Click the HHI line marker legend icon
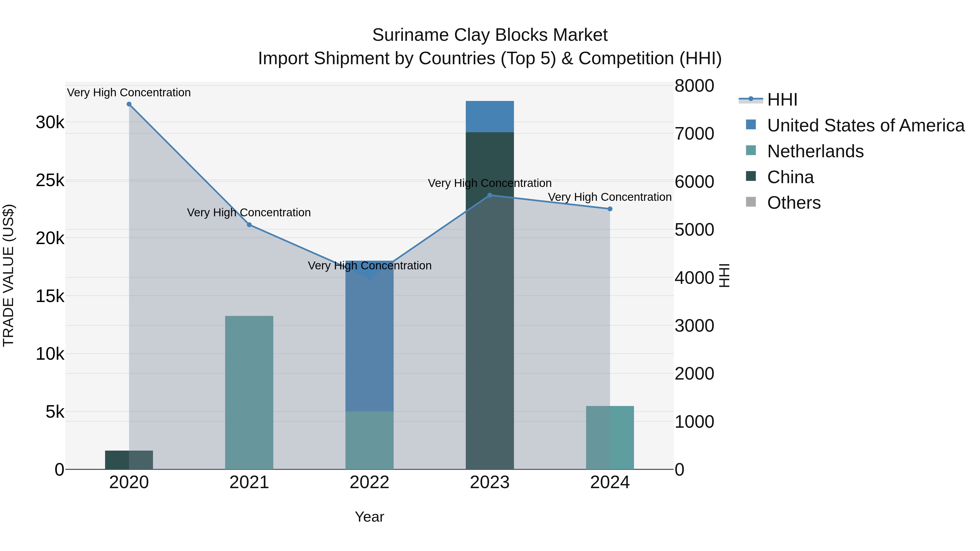The width and height of the screenshot is (980, 551). pyautogui.click(x=751, y=99)
